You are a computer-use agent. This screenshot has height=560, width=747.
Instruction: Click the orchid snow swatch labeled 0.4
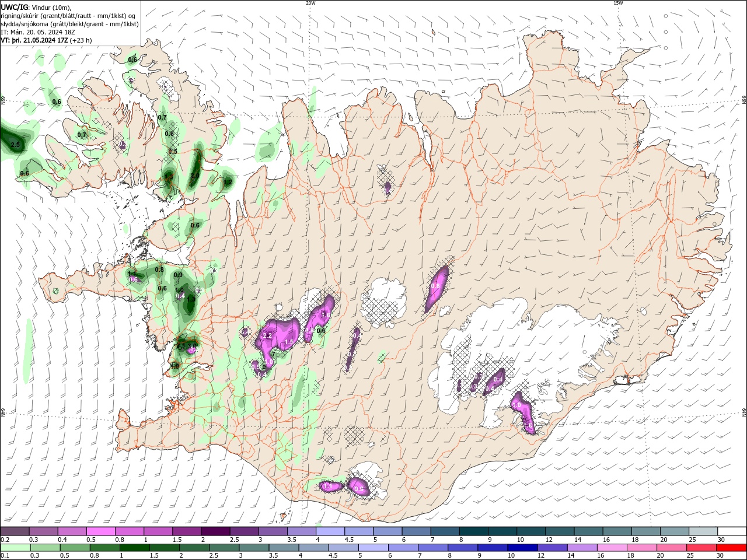coord(72,531)
